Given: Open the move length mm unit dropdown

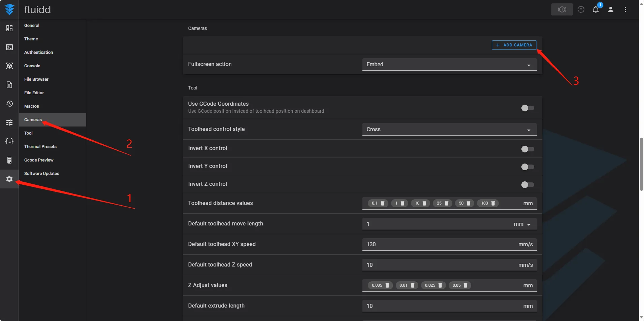Looking at the screenshot, I should pos(522,224).
